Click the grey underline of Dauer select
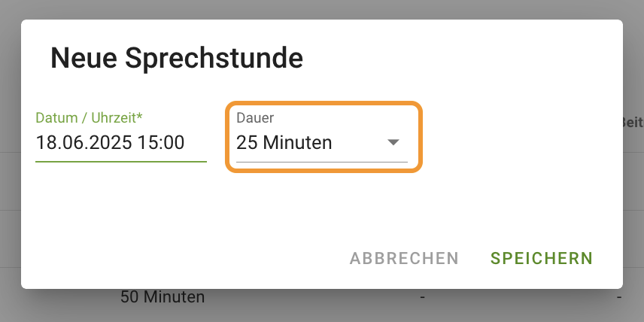The image size is (644, 322). (x=322, y=162)
